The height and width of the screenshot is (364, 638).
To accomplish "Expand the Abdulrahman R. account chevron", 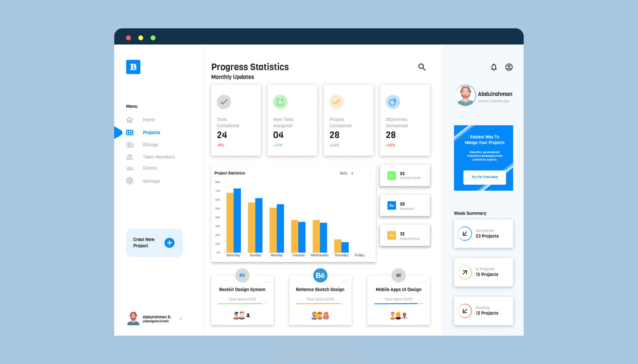I will [x=181, y=319].
